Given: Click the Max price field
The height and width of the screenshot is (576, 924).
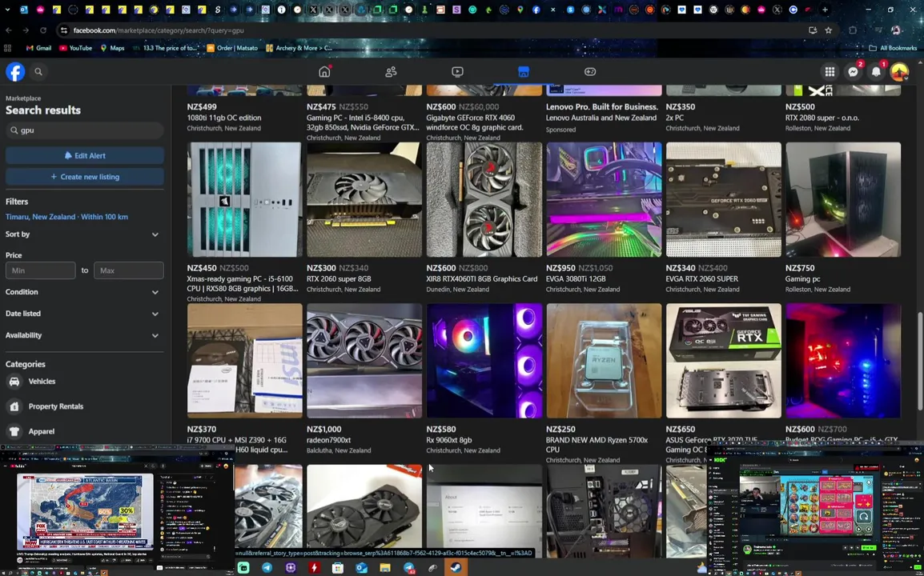Looking at the screenshot, I should 128,270.
